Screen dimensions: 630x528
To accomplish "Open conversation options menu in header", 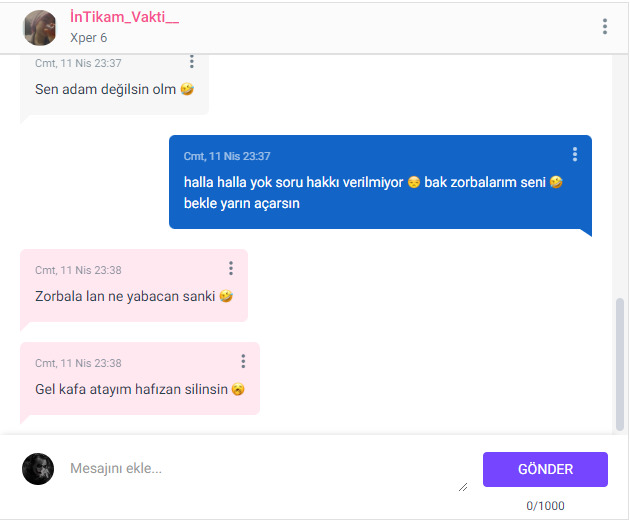I will [x=605, y=27].
